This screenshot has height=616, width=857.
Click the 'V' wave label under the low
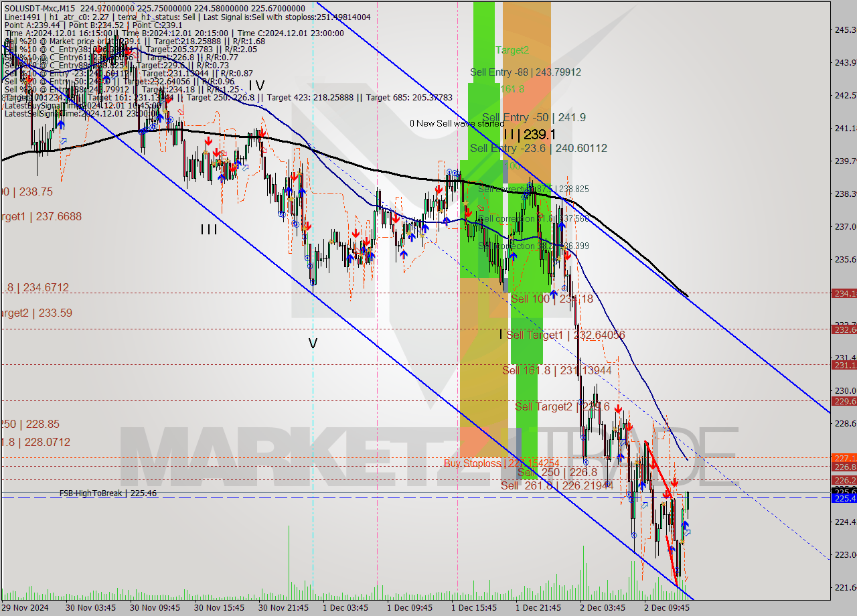coord(313,343)
